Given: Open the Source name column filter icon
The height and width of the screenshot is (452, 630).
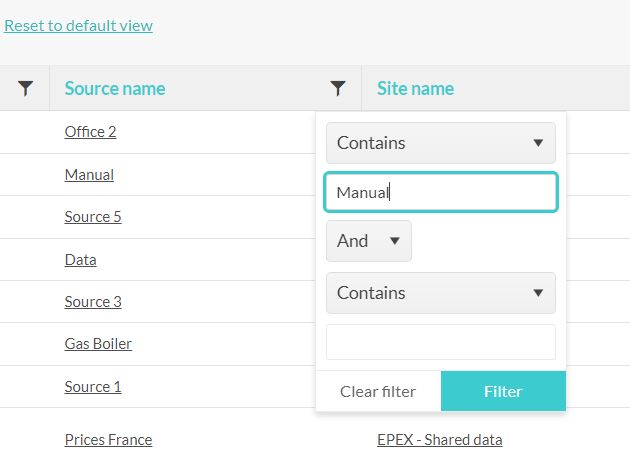Looking at the screenshot, I should click(x=338, y=88).
